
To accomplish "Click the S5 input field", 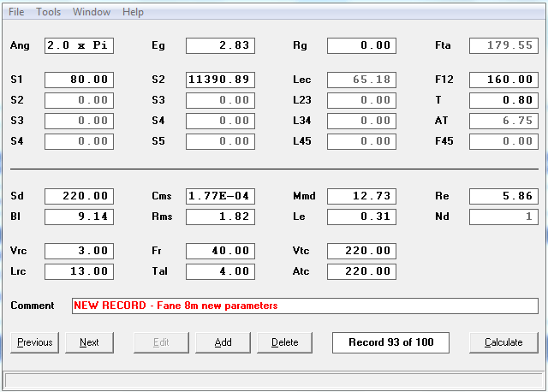I will coord(220,141).
